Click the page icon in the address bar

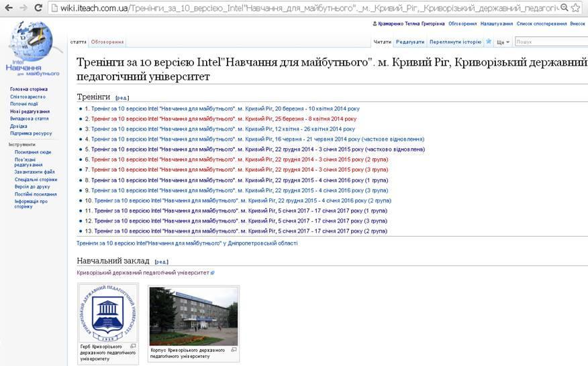tap(54, 7)
